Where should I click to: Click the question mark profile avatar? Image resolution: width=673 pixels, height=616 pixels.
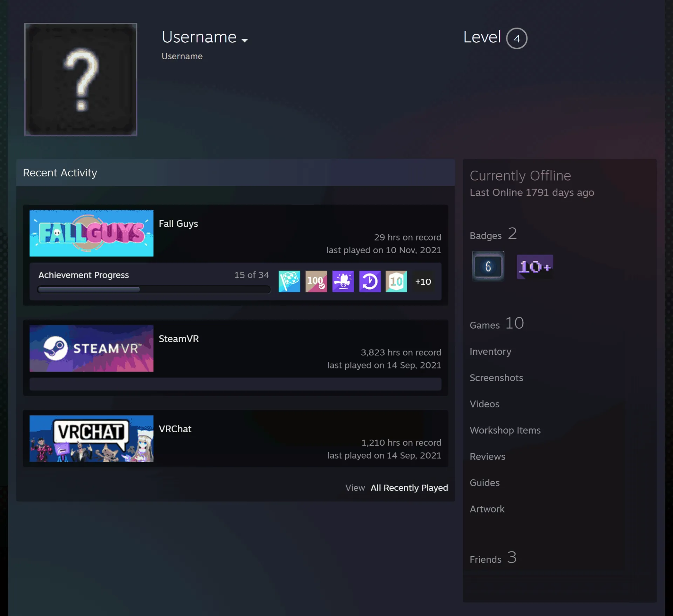81,79
